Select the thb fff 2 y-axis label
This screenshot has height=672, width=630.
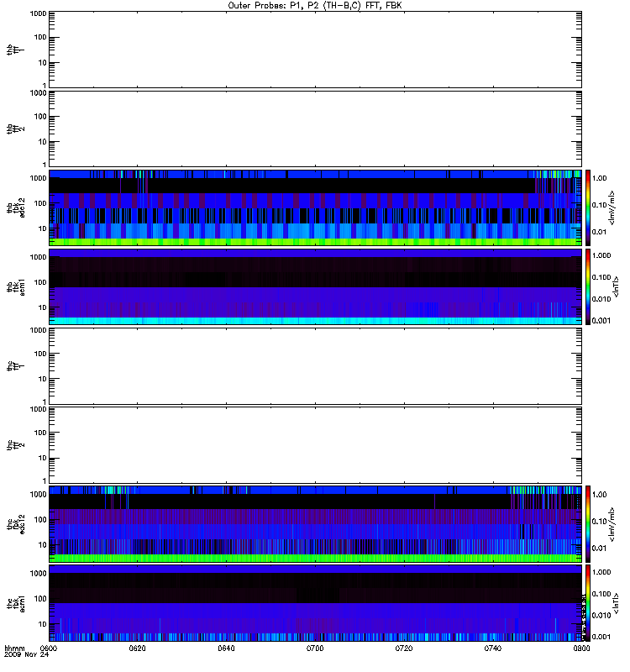coord(14,129)
